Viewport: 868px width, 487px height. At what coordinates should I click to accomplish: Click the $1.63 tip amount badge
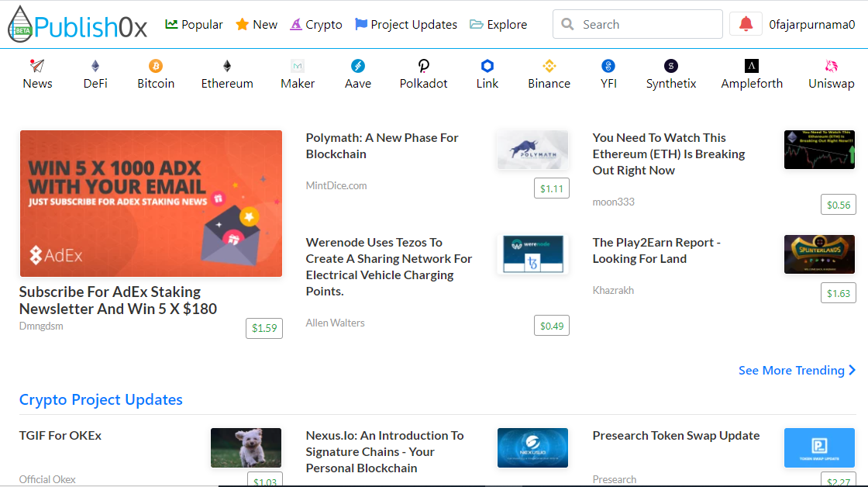pyautogui.click(x=838, y=293)
